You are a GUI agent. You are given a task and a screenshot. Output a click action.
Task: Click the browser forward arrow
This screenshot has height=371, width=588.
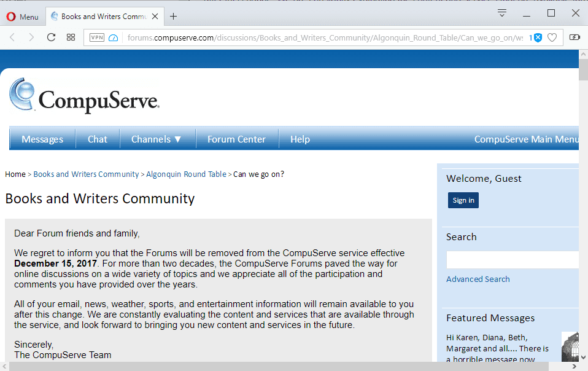(x=31, y=37)
